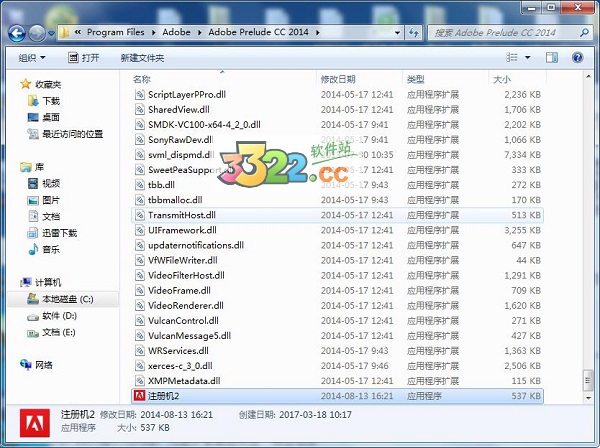
Task: Click 新建文件夹 to create a folder
Action: pyautogui.click(x=142, y=58)
